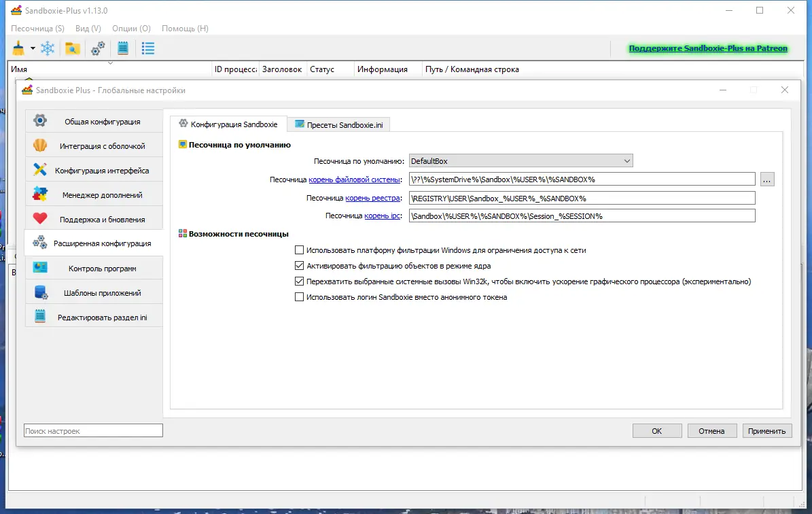Click the snowflake icon in the toolbar
This screenshot has height=514, width=812.
pyautogui.click(x=48, y=48)
